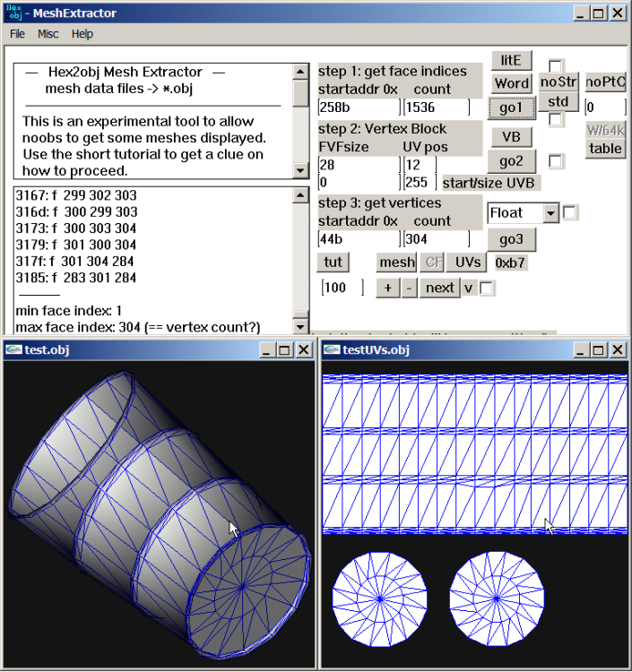The height and width of the screenshot is (672, 632).
Task: Run step 2 with go2 button
Action: 511,161
